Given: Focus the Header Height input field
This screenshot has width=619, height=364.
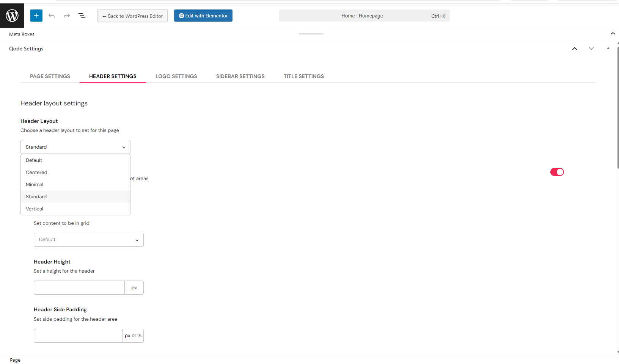Looking at the screenshot, I should 79,287.
